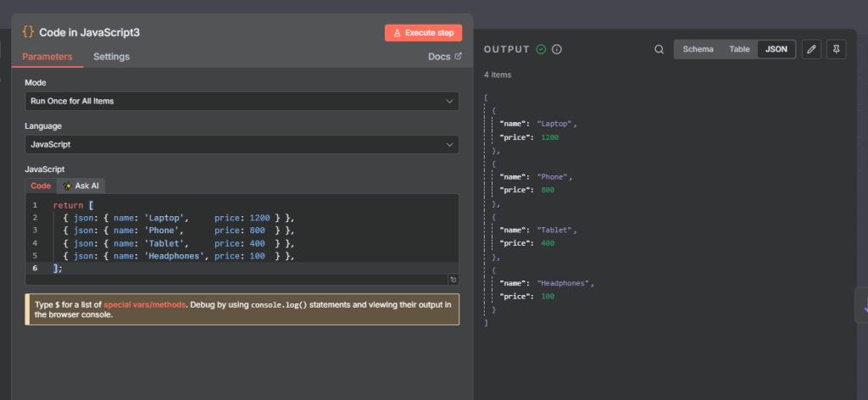Pin the output data with pin icon
Screen dimensions: 868x400
pos(836,49)
